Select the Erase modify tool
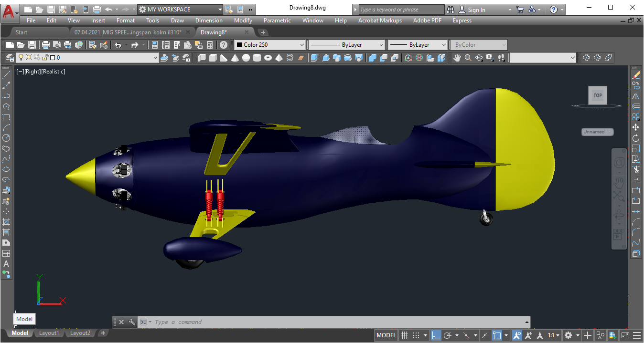 click(636, 75)
